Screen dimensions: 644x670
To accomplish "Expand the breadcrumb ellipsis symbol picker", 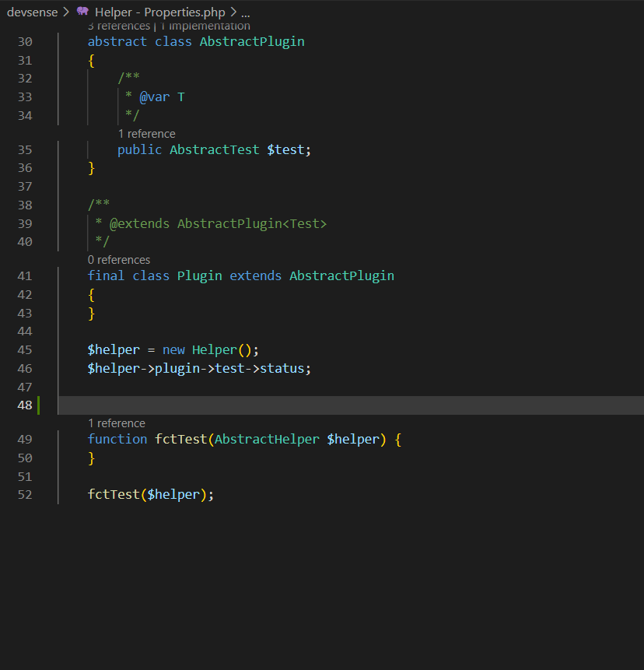I will tap(245, 12).
